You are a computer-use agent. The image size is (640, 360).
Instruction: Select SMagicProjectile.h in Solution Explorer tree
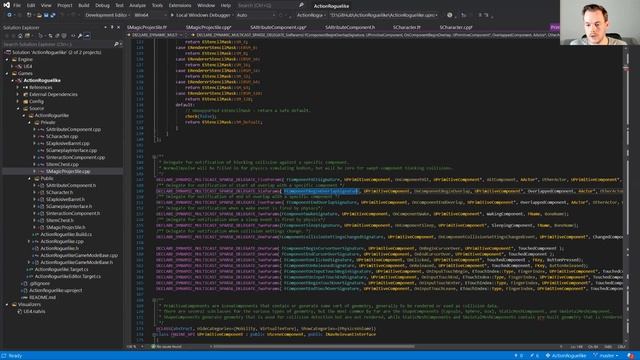tap(65, 227)
